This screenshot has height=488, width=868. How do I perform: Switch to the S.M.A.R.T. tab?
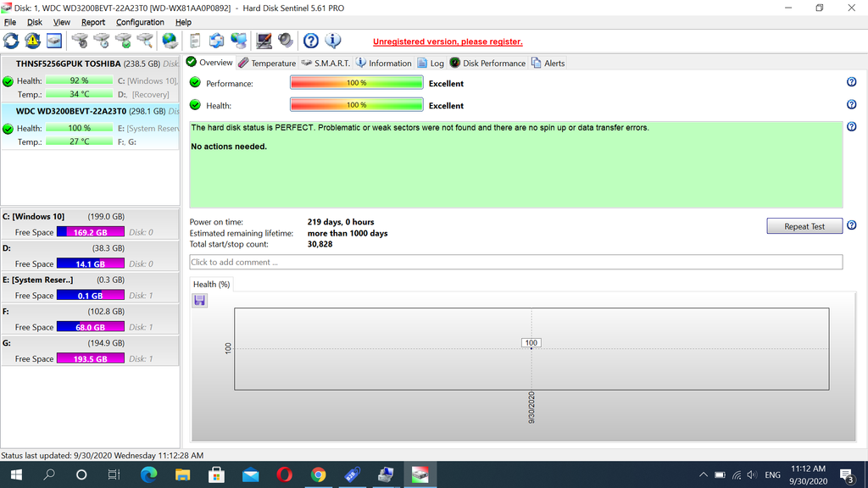click(325, 63)
